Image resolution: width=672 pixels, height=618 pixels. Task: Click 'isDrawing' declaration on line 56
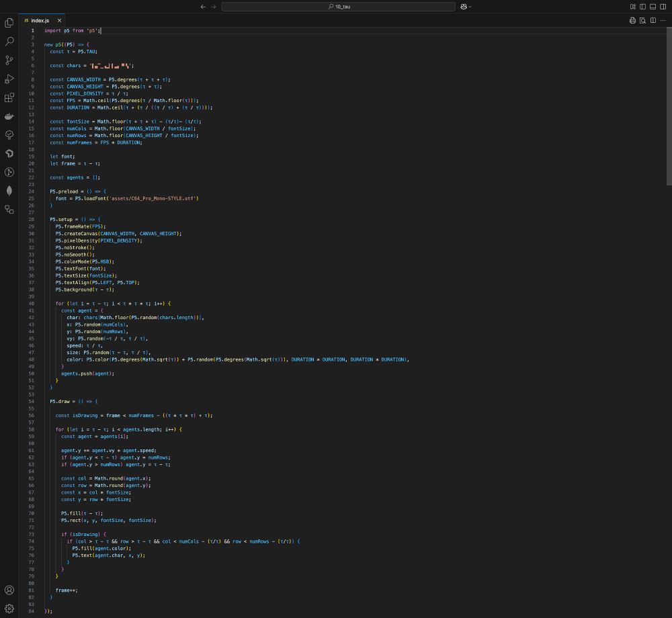[x=85, y=415]
